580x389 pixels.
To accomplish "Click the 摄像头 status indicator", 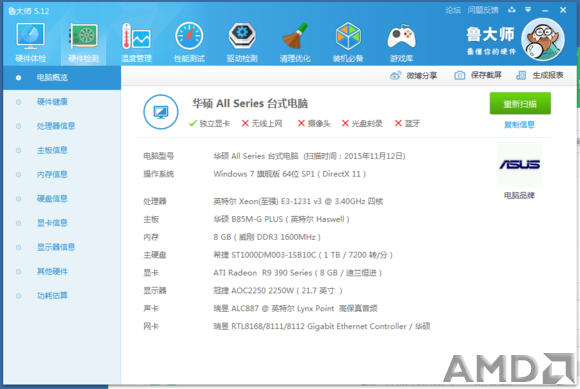I will pos(314,124).
